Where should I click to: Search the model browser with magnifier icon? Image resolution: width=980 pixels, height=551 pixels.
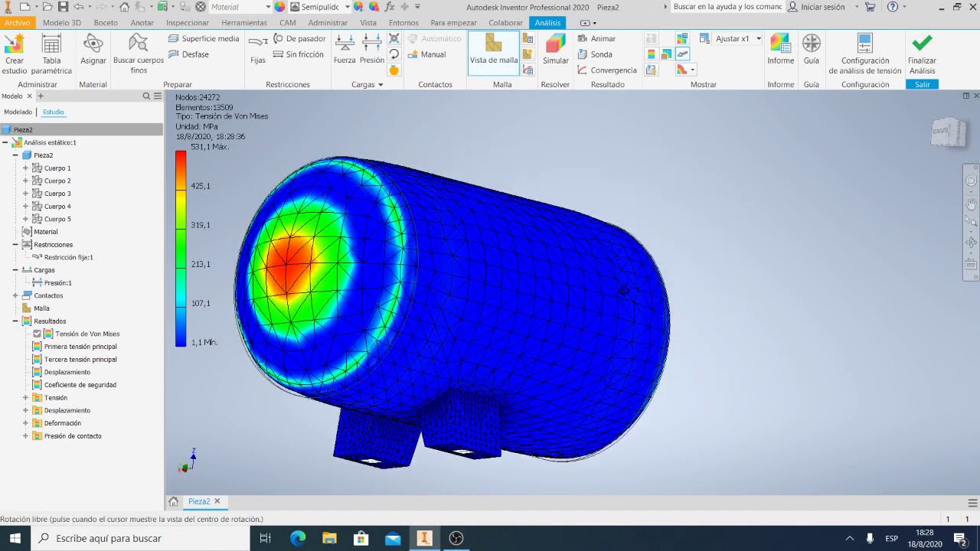(146, 96)
